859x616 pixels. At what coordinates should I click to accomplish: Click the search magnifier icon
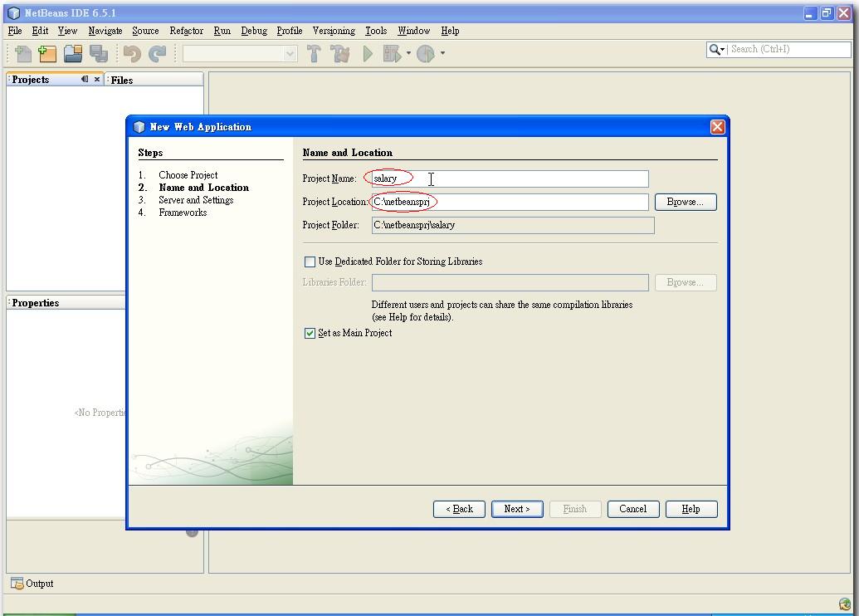[715, 49]
